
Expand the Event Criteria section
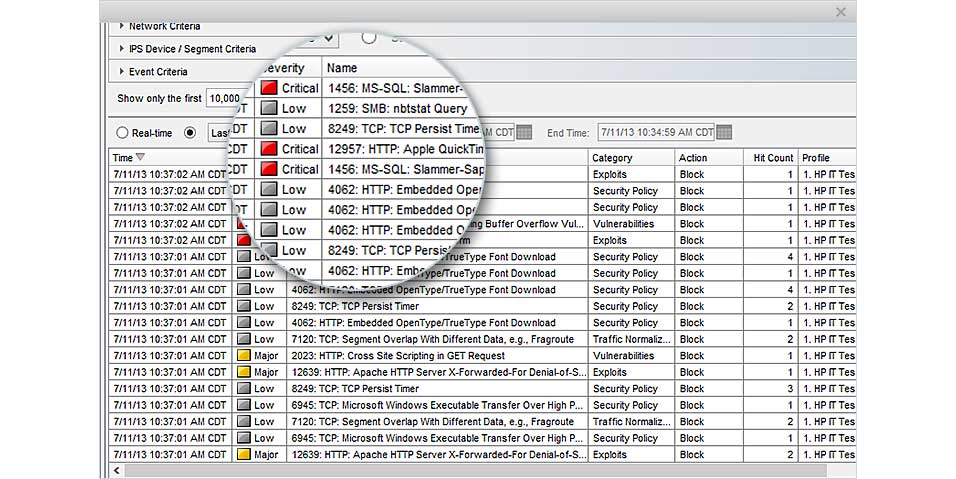tap(122, 72)
